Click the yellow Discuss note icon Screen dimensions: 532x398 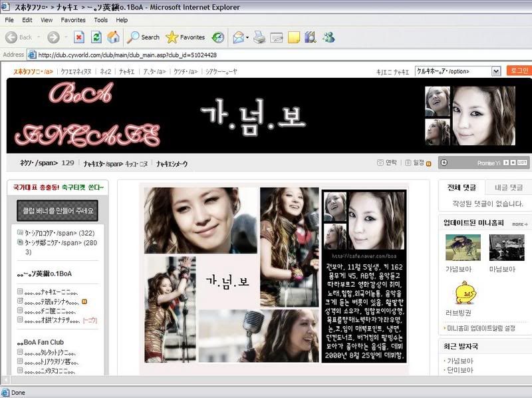[x=294, y=37]
